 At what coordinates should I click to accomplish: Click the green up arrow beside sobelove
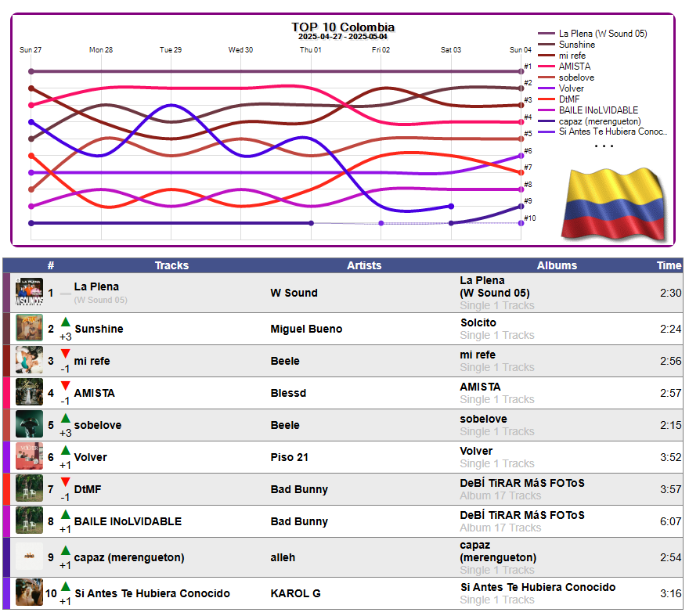(66, 418)
